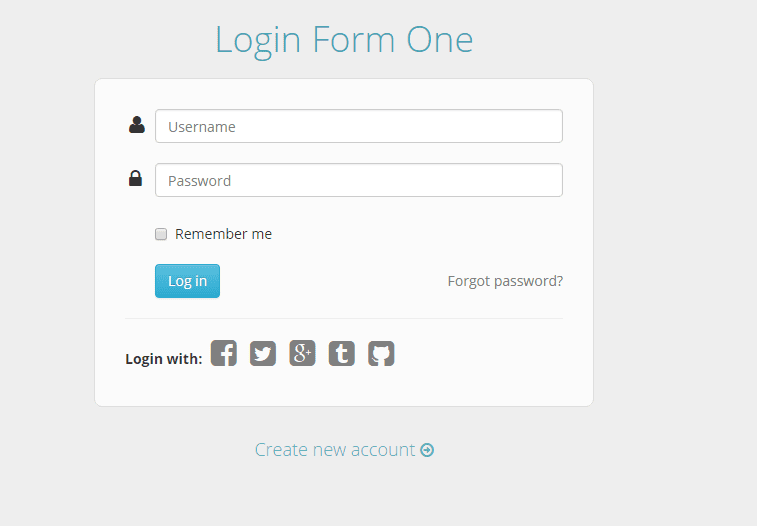This screenshot has width=757, height=526.
Task: Click the arrow circle icon after Create new account
Action: [x=427, y=450]
